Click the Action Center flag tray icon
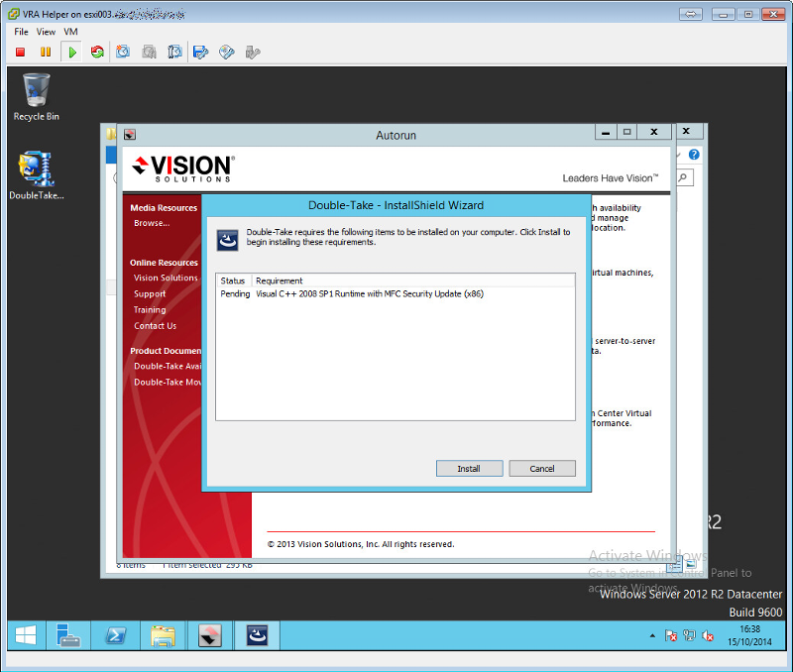The height and width of the screenshot is (672, 793). 671,635
